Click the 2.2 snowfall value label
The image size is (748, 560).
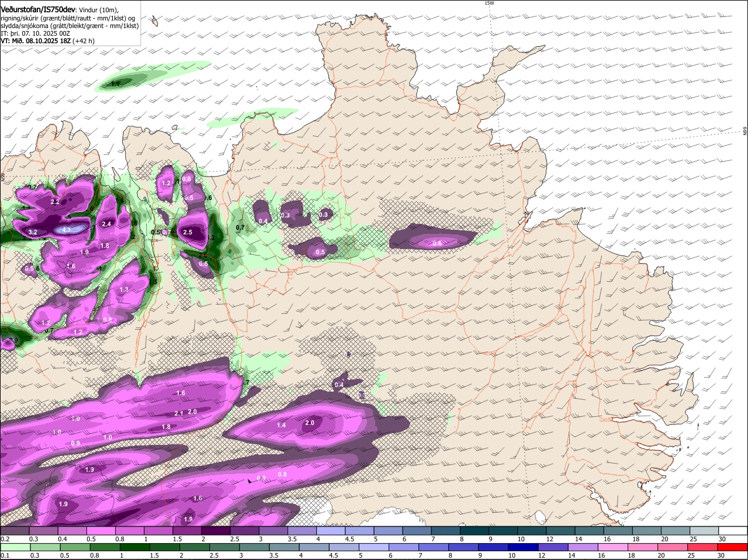click(x=55, y=202)
